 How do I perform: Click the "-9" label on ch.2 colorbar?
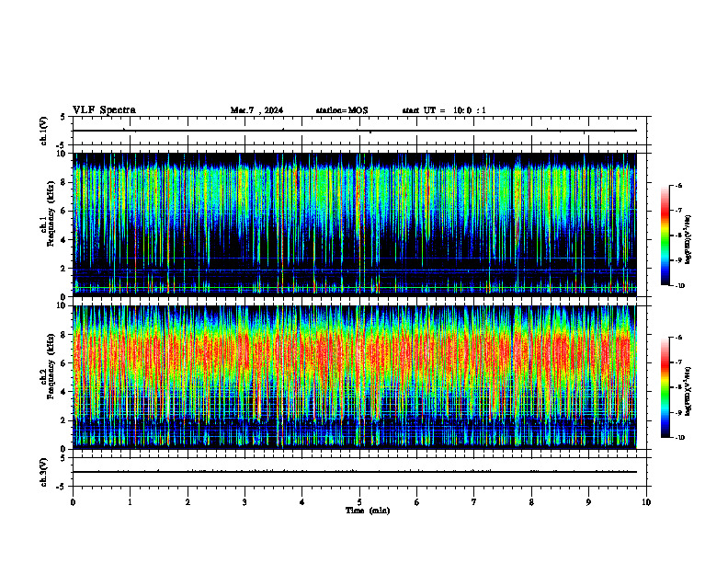tap(678, 412)
